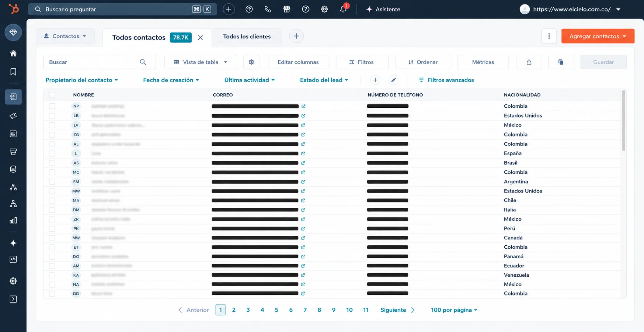This screenshot has height=332, width=644.
Task: Select the ZG contact checkbox
Action: [52, 135]
